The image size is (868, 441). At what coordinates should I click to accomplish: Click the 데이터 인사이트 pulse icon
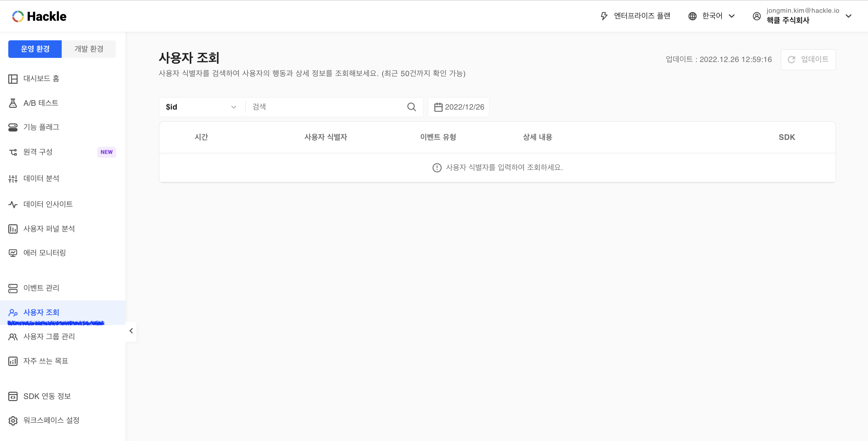pyautogui.click(x=13, y=204)
